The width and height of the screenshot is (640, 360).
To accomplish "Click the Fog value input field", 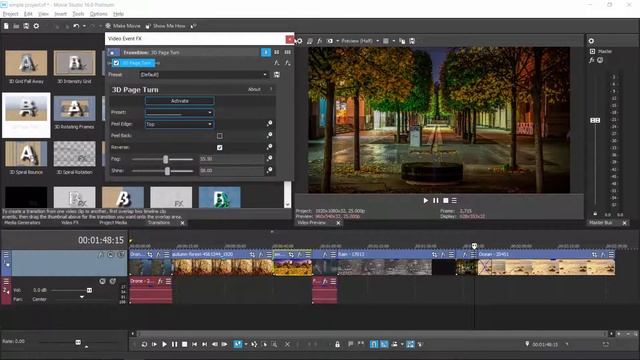I will [231, 159].
